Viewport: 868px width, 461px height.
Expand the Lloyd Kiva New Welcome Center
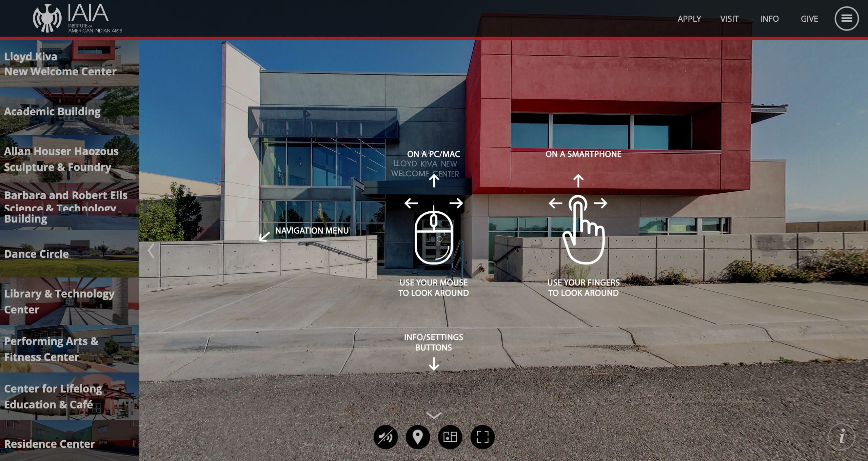coord(69,63)
